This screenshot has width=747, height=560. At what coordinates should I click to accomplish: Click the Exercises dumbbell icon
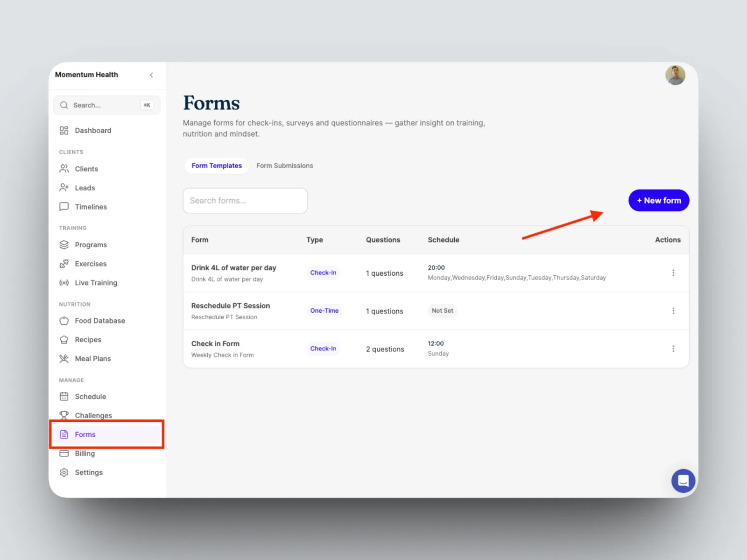pyautogui.click(x=64, y=264)
